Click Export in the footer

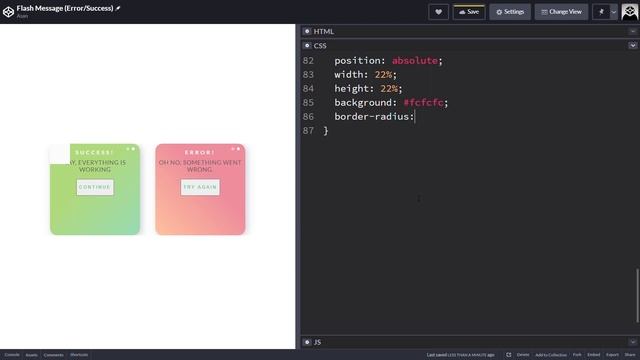coord(612,355)
